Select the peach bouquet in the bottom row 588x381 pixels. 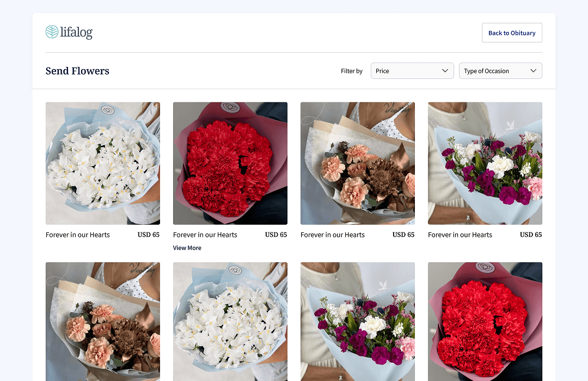tap(103, 321)
